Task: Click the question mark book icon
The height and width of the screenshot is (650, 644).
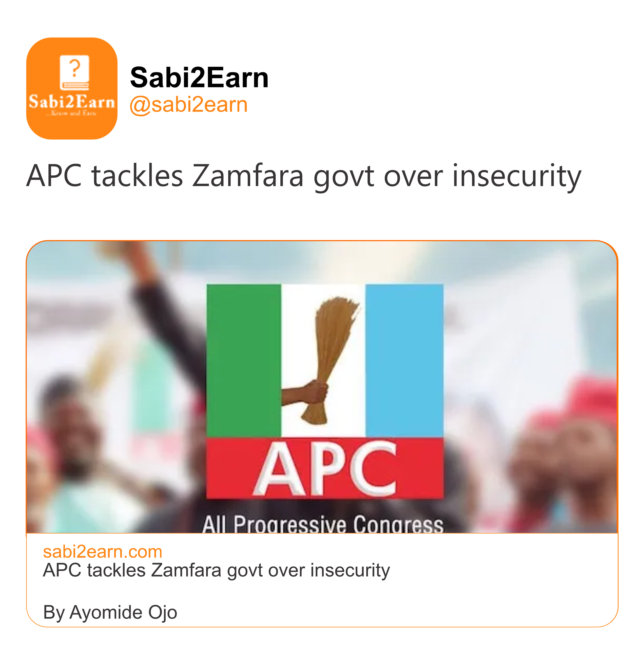Action: [74, 72]
